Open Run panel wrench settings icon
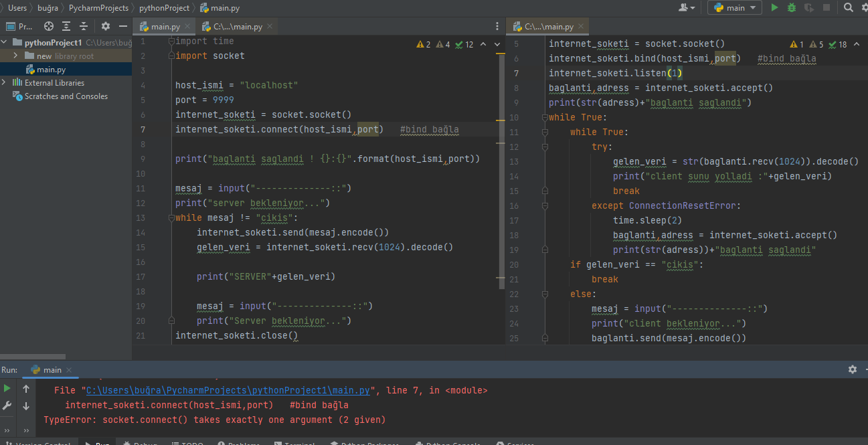The image size is (868, 445). [7, 406]
